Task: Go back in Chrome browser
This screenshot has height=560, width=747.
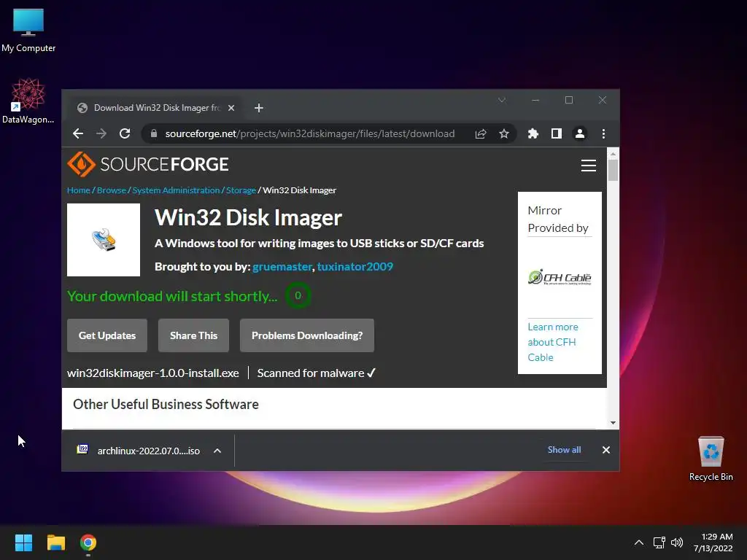Action: tap(78, 134)
